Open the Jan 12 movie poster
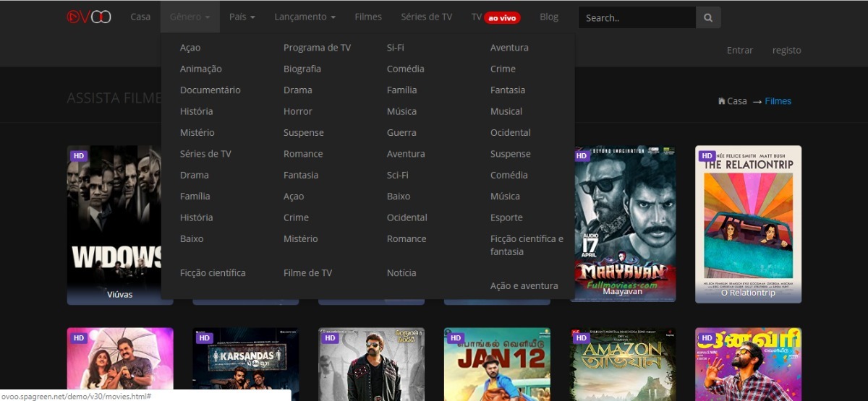The width and height of the screenshot is (868, 401). [497, 364]
